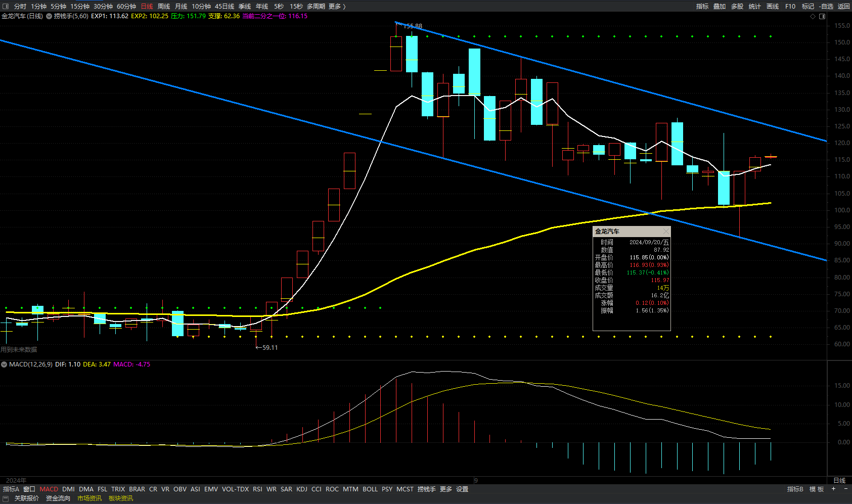The width and height of the screenshot is (852, 504).
Task: Open 资金流向 fund flow tab
Action: pos(58,498)
